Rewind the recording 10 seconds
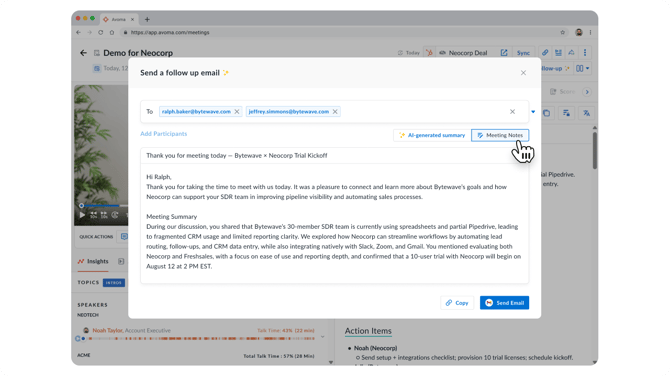 [93, 215]
